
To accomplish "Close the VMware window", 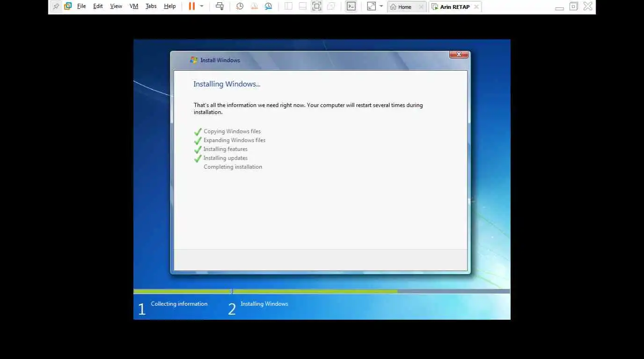I will point(588,7).
